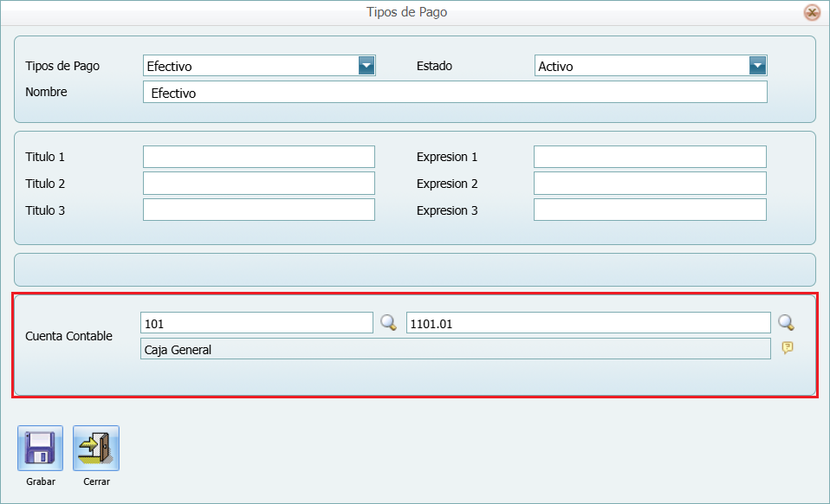Focus the Expresion 1 text field
This screenshot has width=830, height=504.
pos(650,157)
